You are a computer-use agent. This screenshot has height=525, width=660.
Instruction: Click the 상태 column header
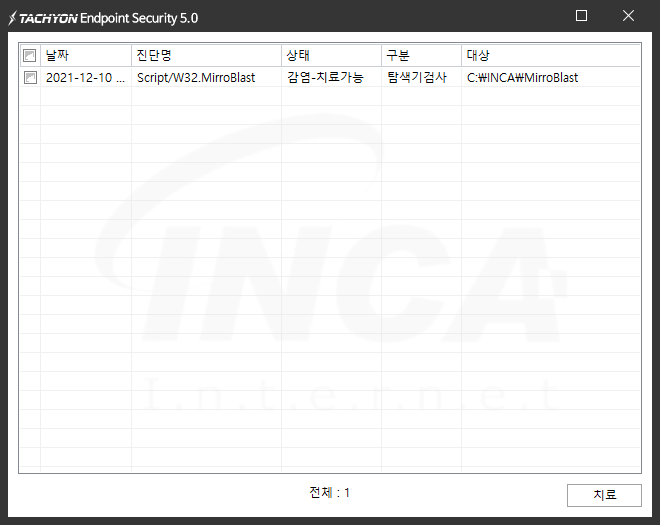331,55
